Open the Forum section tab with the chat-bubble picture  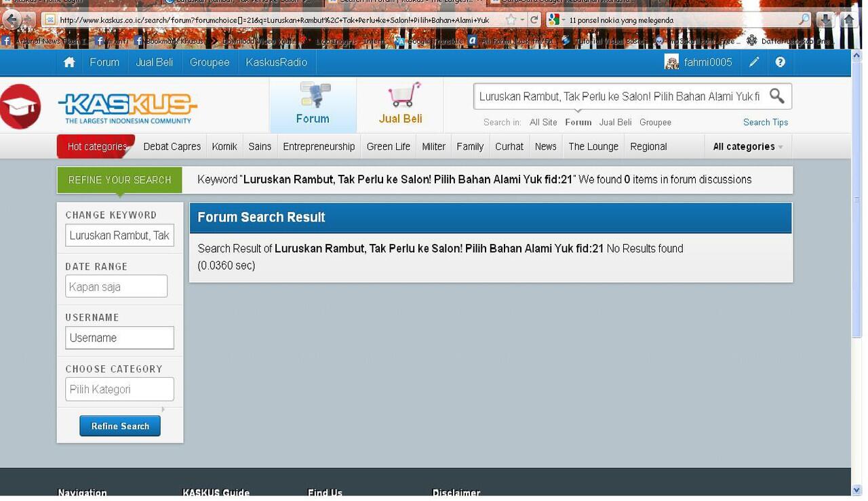[313, 104]
